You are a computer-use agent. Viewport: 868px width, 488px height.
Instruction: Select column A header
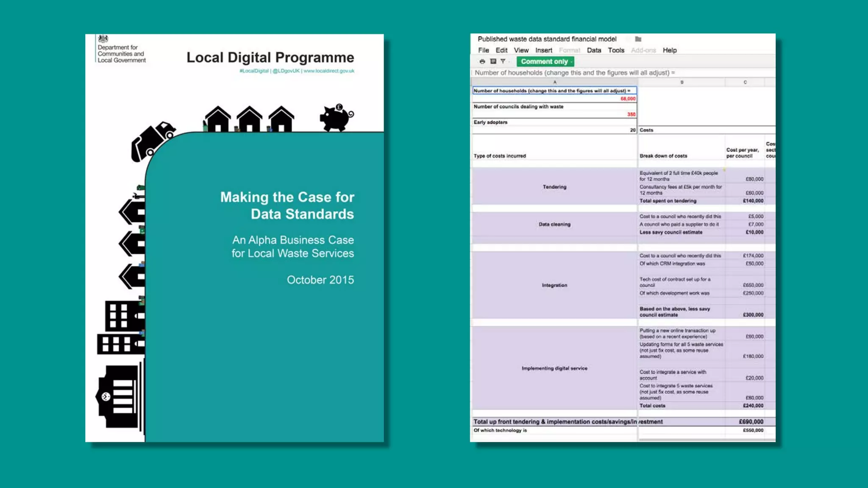click(554, 82)
